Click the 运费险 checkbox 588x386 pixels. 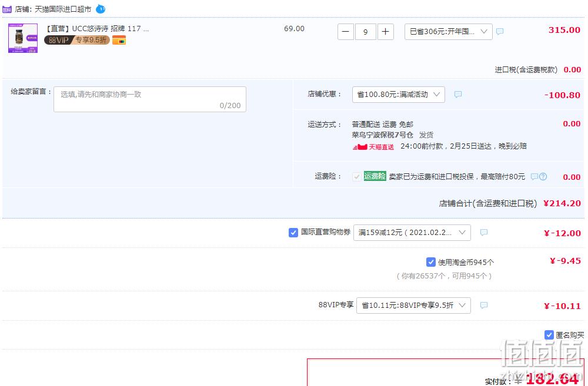(357, 176)
